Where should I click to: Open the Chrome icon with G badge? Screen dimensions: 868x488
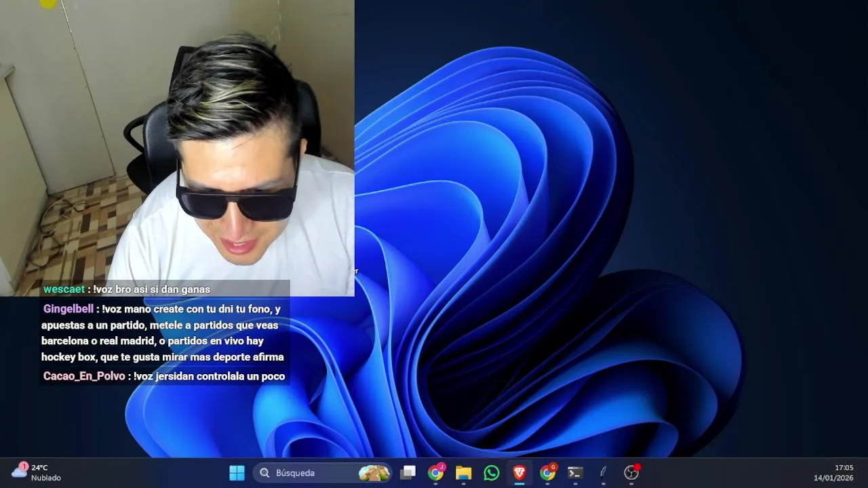point(547,472)
